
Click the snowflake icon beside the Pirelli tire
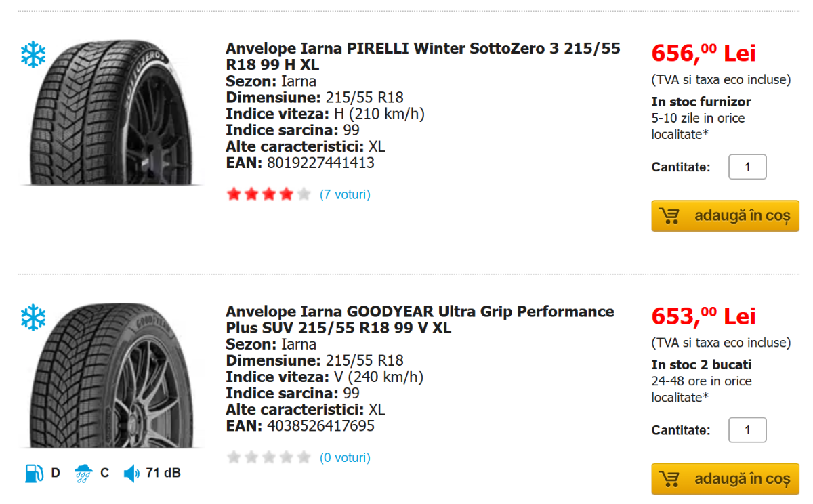33,54
